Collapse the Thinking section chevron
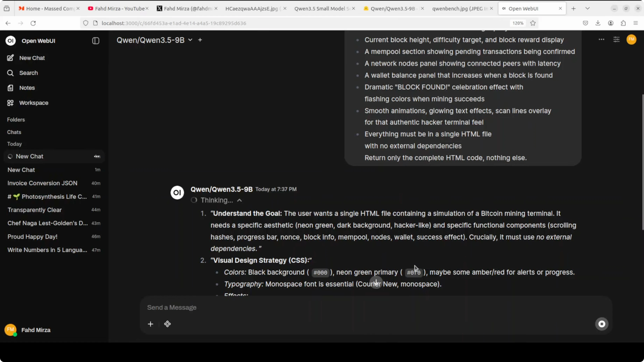 239,200
